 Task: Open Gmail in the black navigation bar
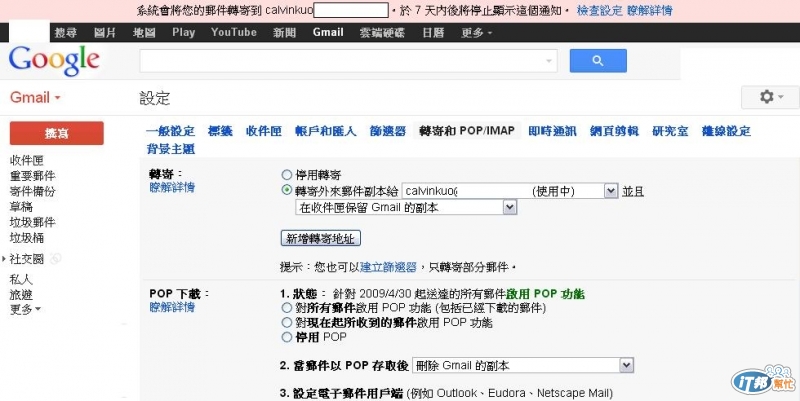[328, 32]
